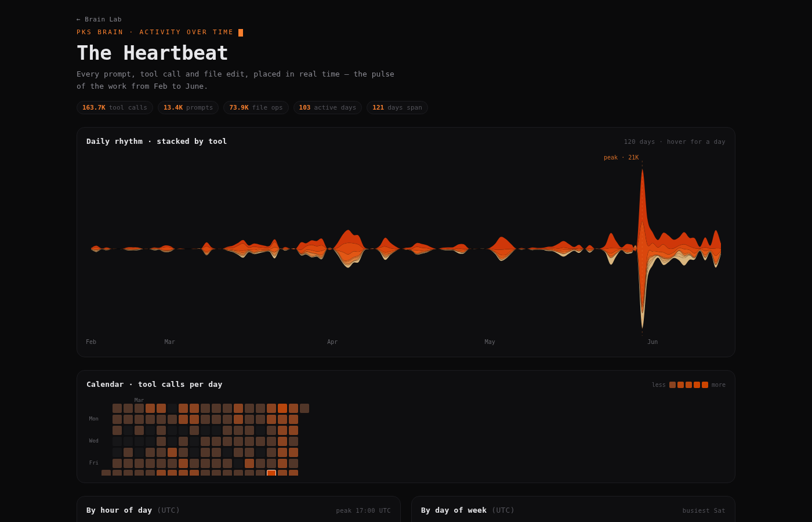Click the 73.9K file ops pill
Screen dimensions: 812x522
[256, 107]
